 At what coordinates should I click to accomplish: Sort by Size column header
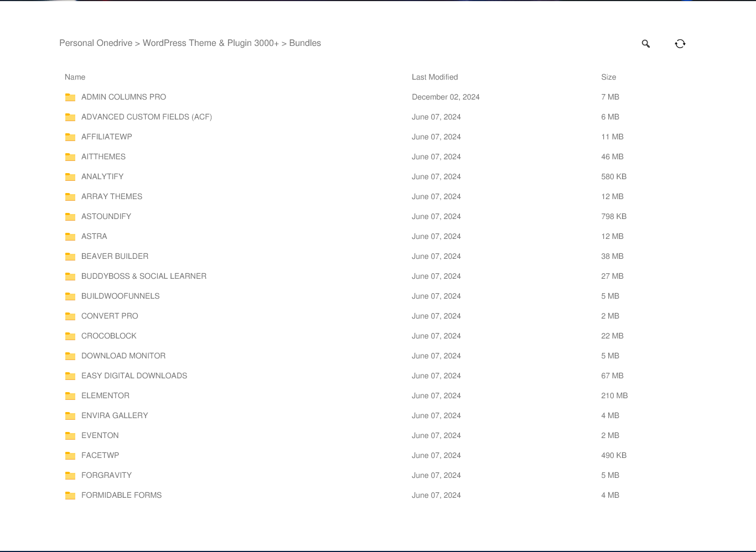point(608,77)
